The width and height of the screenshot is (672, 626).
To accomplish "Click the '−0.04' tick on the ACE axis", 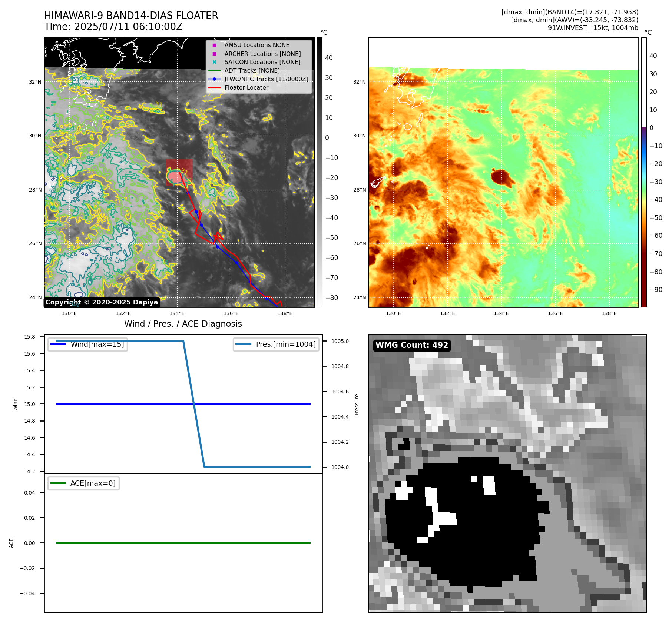I will tap(27, 593).
